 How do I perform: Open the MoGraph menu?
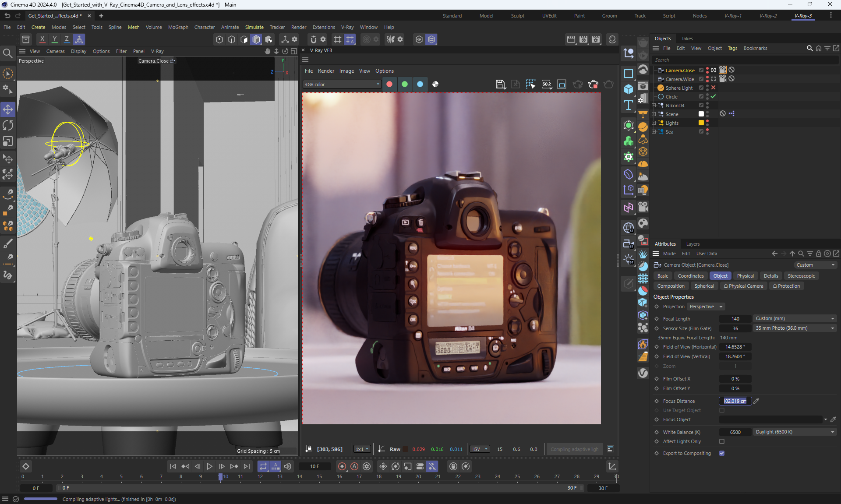pyautogui.click(x=178, y=27)
